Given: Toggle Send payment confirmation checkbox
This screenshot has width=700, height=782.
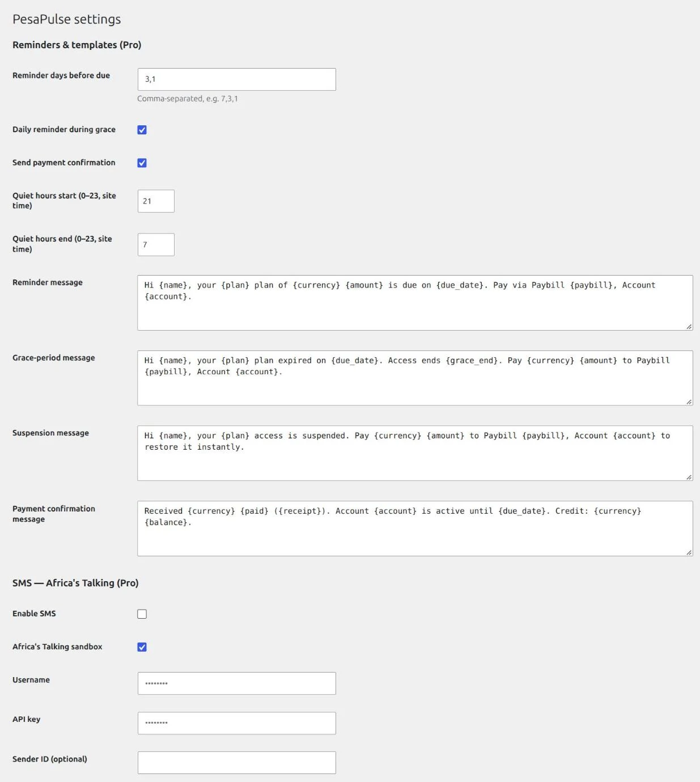Looking at the screenshot, I should [x=142, y=163].
